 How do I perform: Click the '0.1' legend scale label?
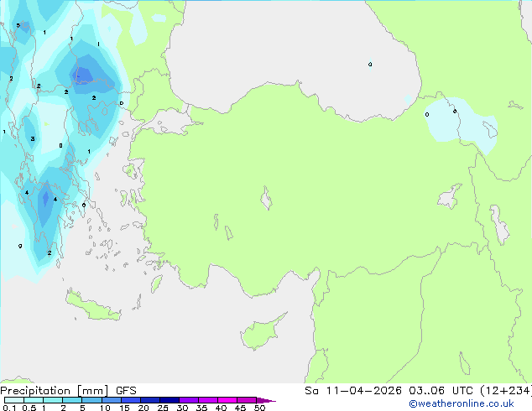9,408
